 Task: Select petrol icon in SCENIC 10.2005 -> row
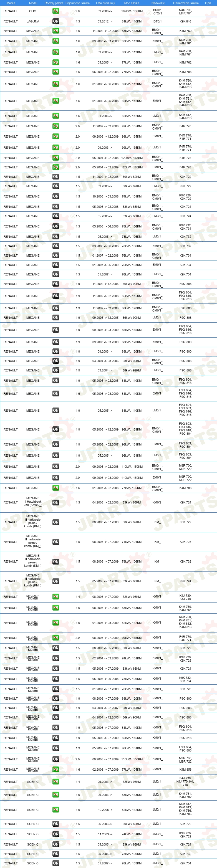[x=55, y=810]
